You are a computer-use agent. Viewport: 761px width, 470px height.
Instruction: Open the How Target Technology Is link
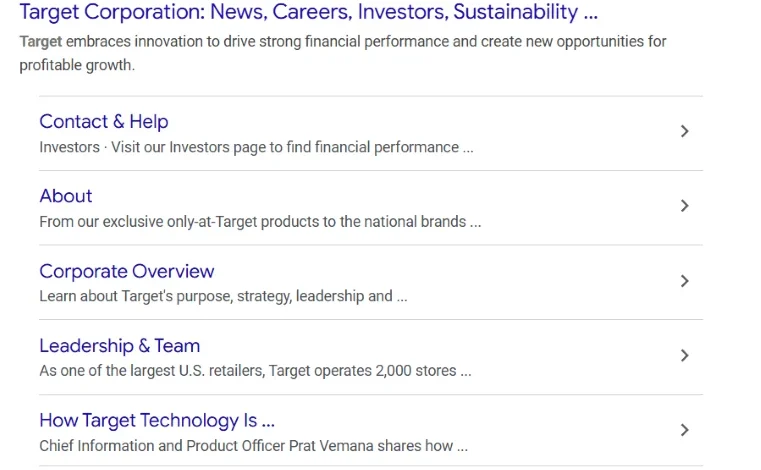point(157,421)
